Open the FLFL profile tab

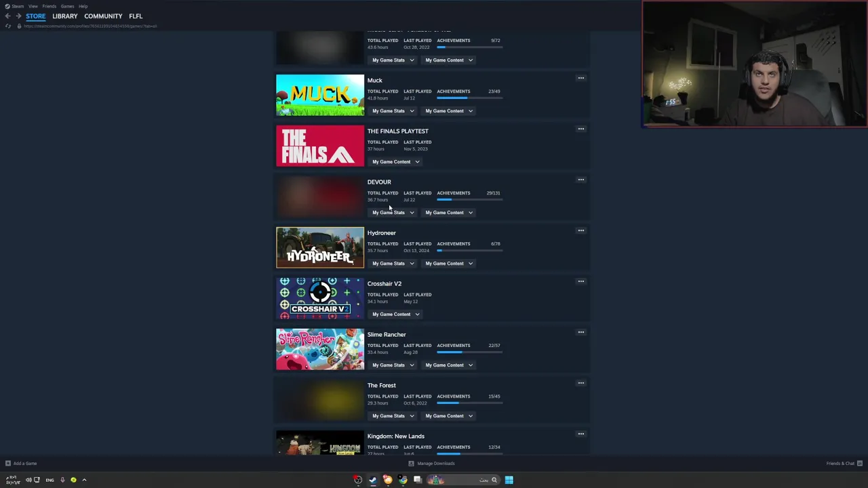(x=136, y=16)
